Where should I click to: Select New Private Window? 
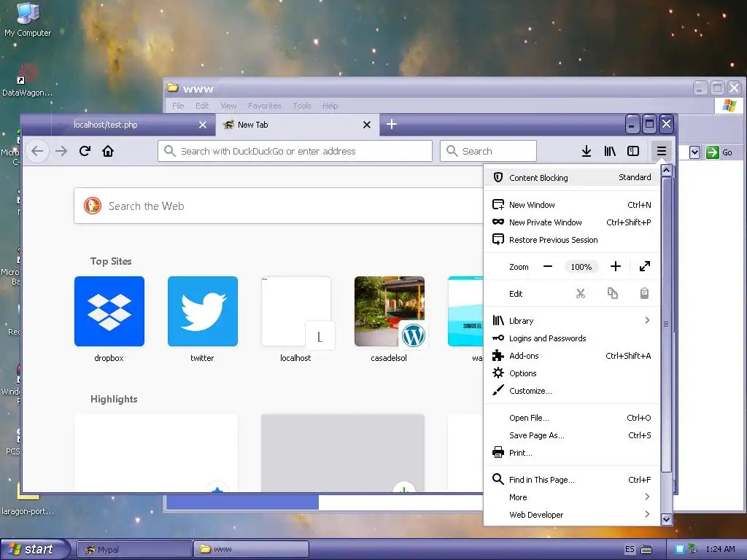[x=572, y=222]
